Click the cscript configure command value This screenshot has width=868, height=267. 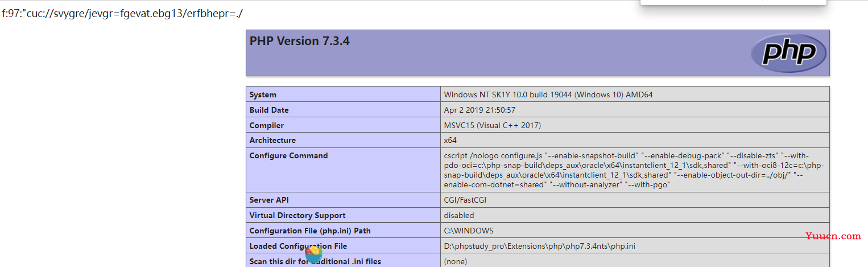(x=634, y=170)
